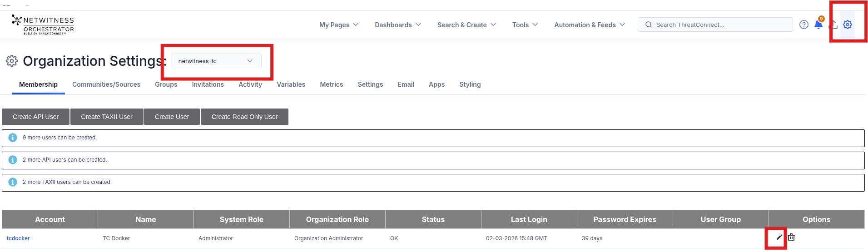Click the '02-03-2026 15:48 GMT' cell

pyautogui.click(x=516, y=238)
